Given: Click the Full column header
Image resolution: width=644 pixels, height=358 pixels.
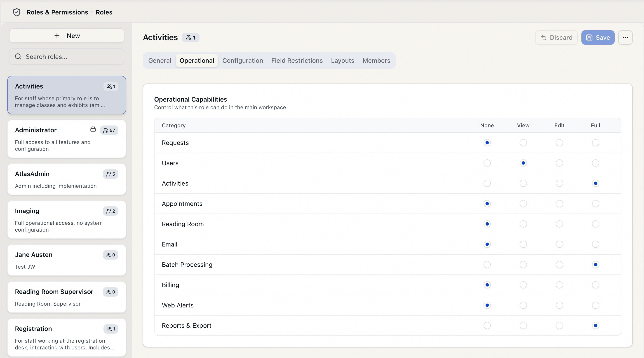Looking at the screenshot, I should click(x=595, y=126).
